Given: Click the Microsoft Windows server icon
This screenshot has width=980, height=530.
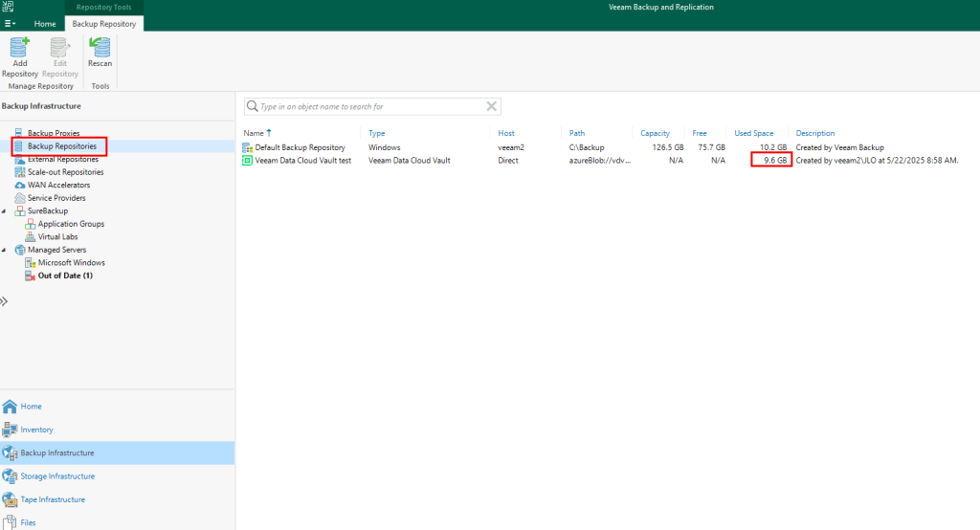Looking at the screenshot, I should (30, 263).
